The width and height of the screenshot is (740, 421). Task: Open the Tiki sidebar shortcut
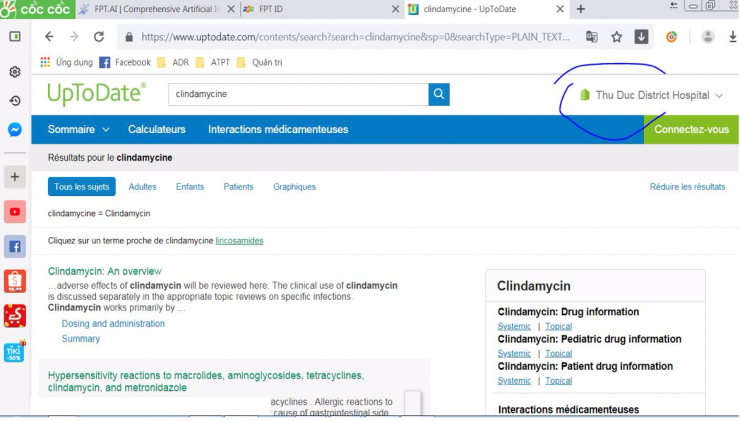click(15, 351)
